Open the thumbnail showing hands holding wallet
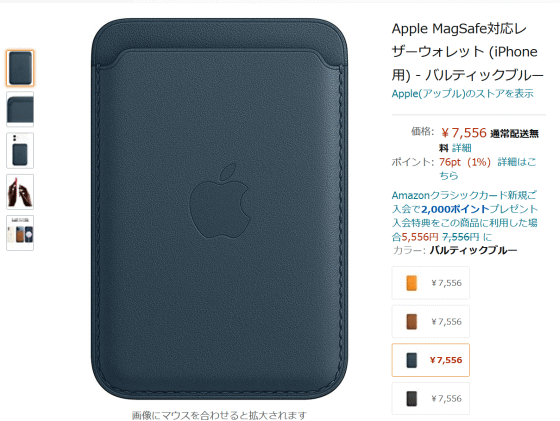Viewport: 560px width, 421px height. click(x=20, y=192)
